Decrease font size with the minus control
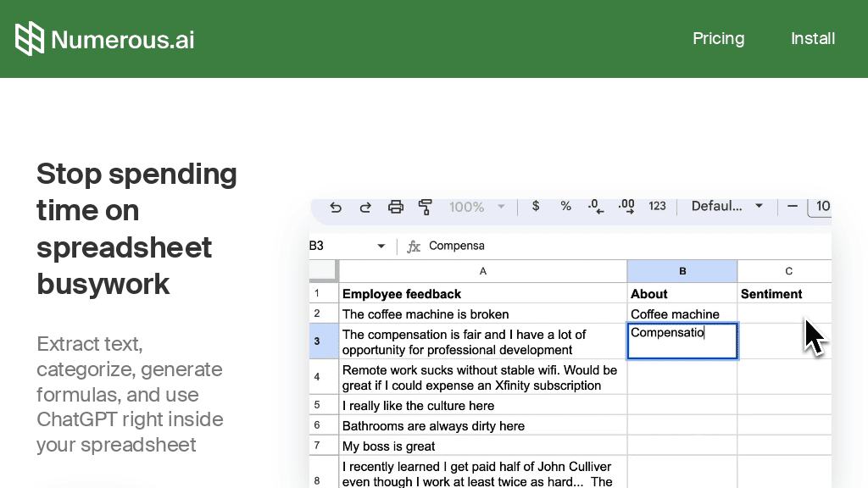 click(792, 206)
